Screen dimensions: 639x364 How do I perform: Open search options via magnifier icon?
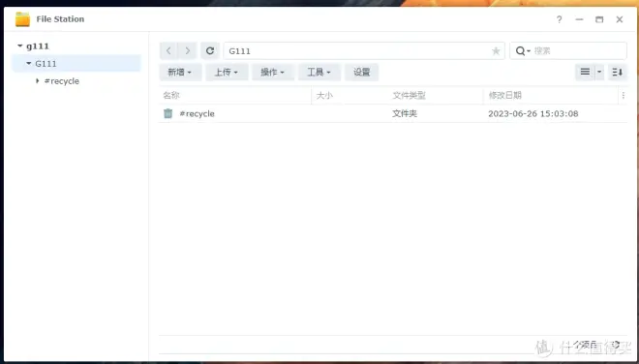523,51
